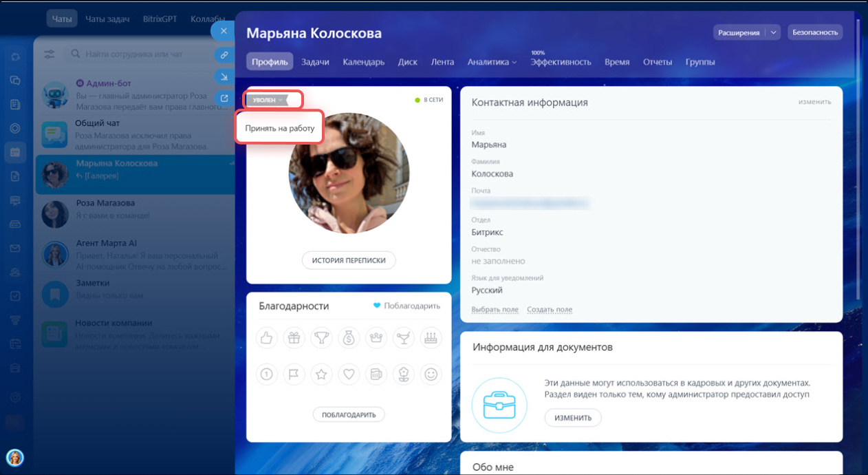
Task: Open profile in new window icon
Action: (x=224, y=98)
